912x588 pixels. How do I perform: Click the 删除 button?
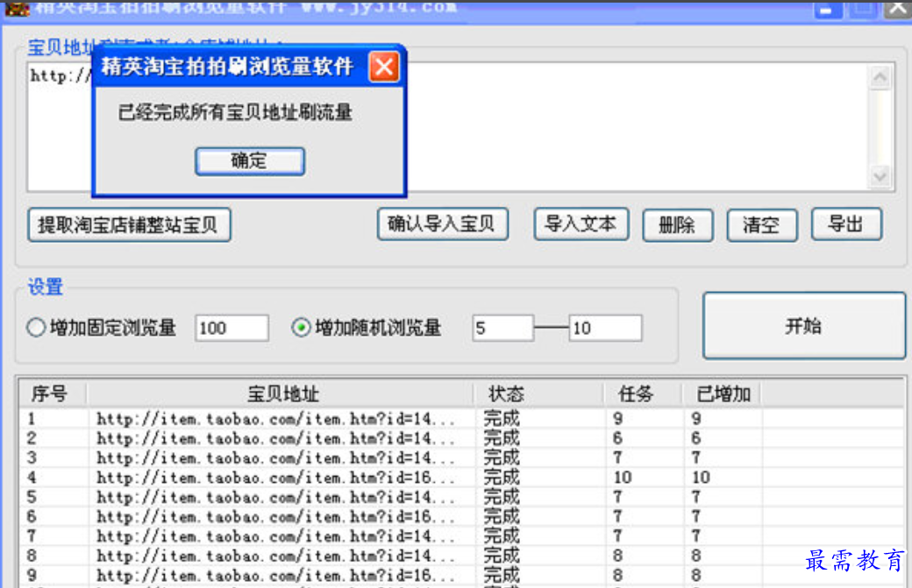pos(678,225)
